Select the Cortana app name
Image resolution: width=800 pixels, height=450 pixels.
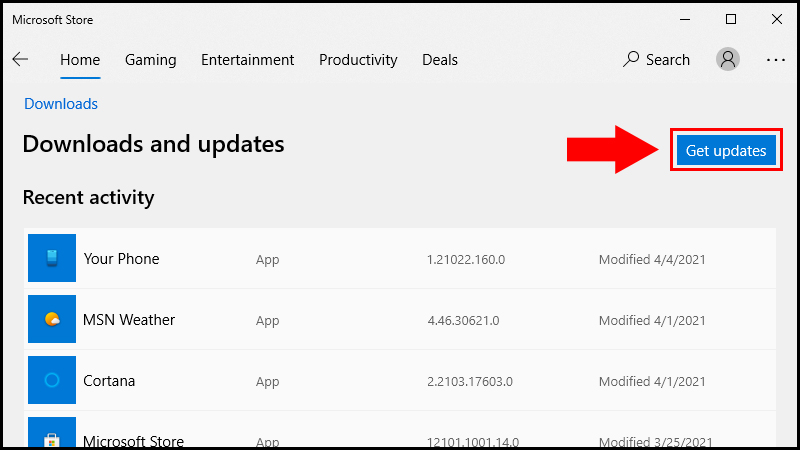click(109, 381)
